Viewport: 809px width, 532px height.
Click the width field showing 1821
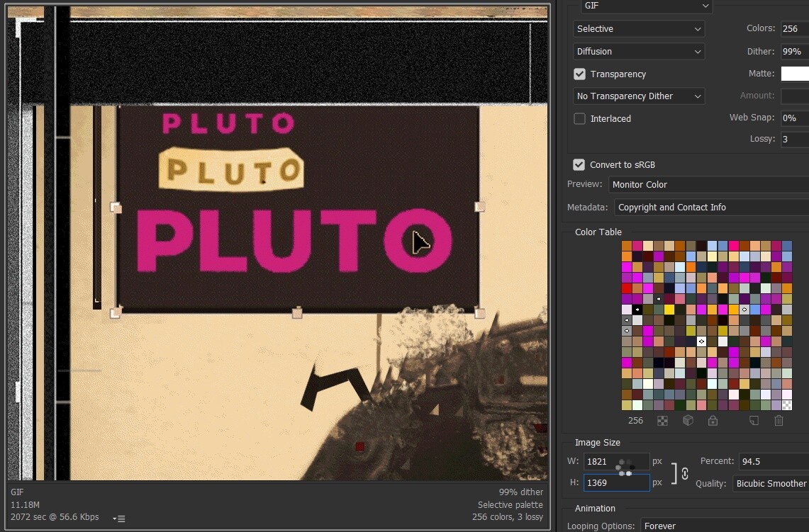click(x=616, y=461)
